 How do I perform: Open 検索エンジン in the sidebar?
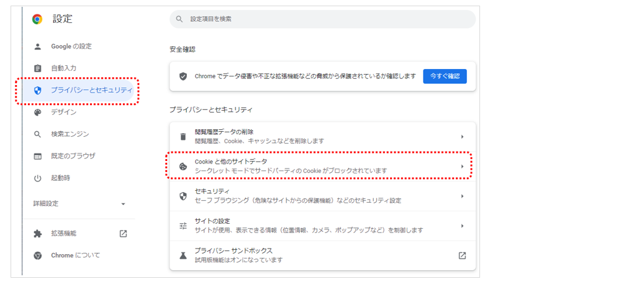[x=70, y=134]
